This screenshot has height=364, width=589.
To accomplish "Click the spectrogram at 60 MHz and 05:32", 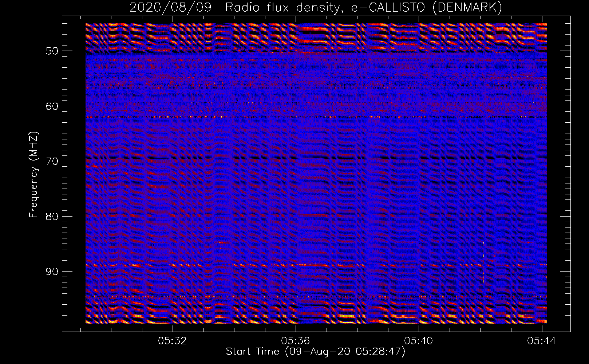I will click(173, 106).
